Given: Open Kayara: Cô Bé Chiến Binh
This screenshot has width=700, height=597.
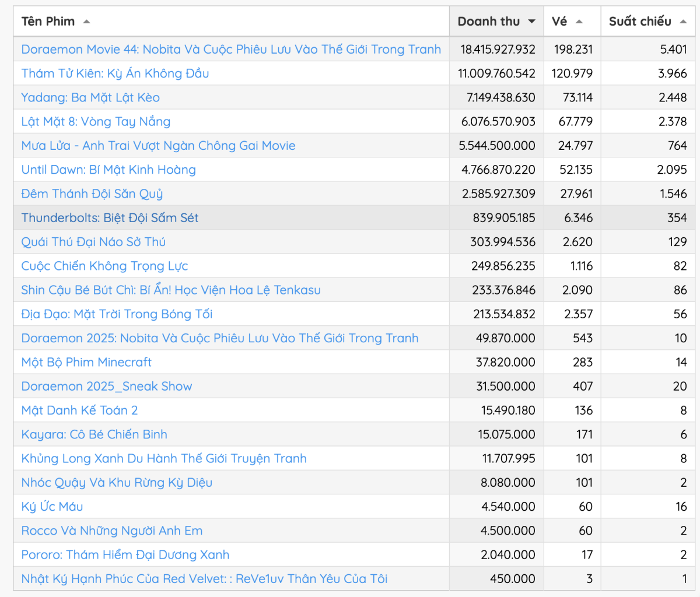Looking at the screenshot, I should pyautogui.click(x=94, y=434).
